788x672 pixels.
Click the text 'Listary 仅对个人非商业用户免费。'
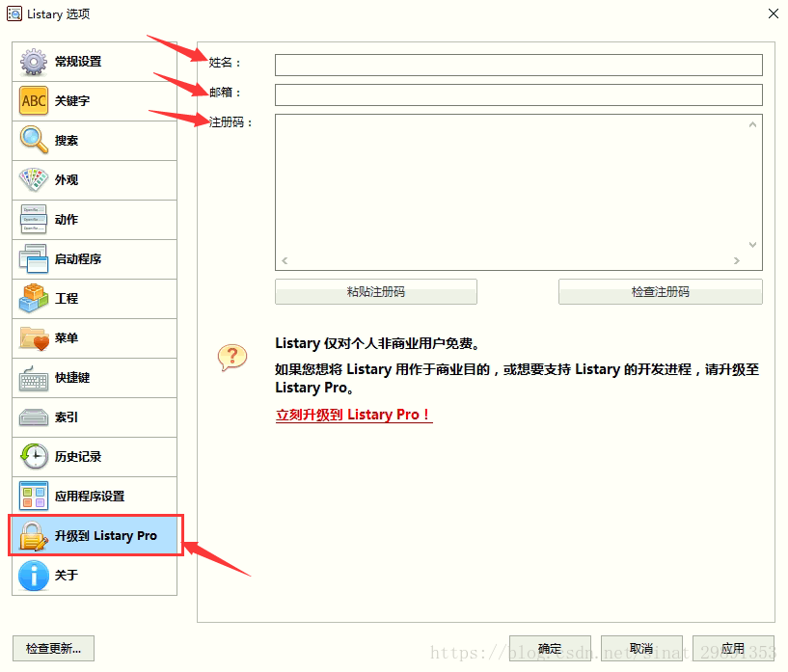point(378,343)
